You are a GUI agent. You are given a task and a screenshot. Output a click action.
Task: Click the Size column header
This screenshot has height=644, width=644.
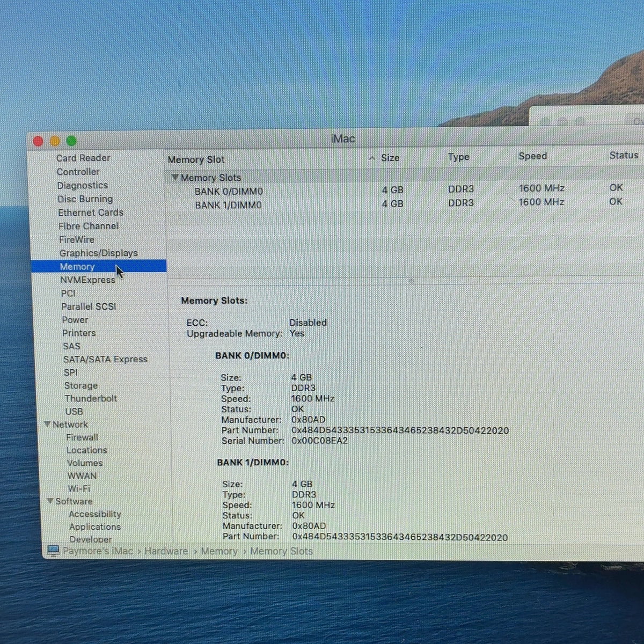(x=390, y=158)
